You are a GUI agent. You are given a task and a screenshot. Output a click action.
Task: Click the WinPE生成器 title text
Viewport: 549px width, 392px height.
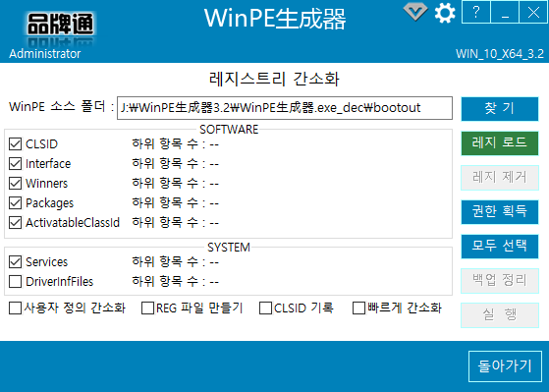[275, 18]
